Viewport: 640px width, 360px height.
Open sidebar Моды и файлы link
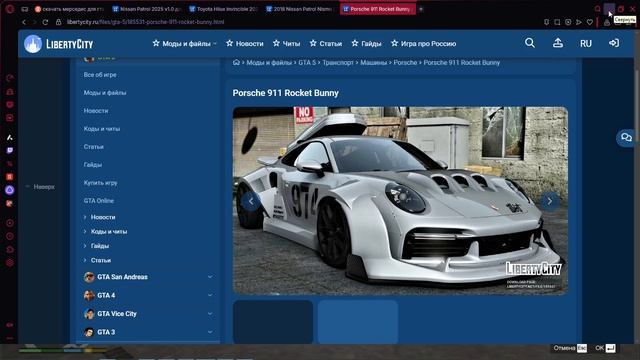click(105, 93)
